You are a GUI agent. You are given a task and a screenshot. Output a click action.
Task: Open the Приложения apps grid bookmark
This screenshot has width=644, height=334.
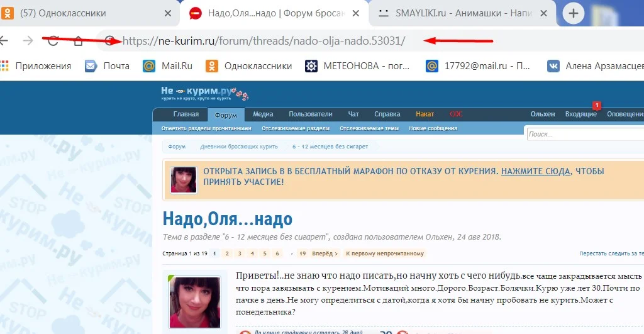pos(36,66)
